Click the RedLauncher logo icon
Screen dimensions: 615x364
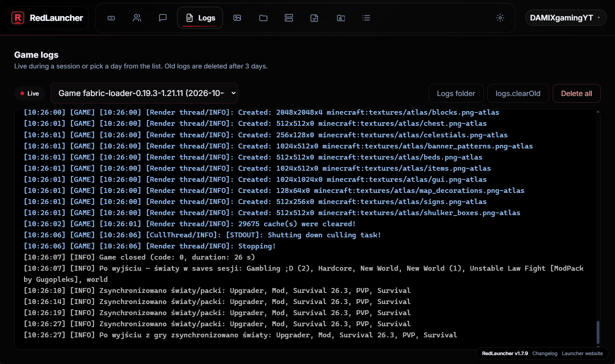point(18,18)
